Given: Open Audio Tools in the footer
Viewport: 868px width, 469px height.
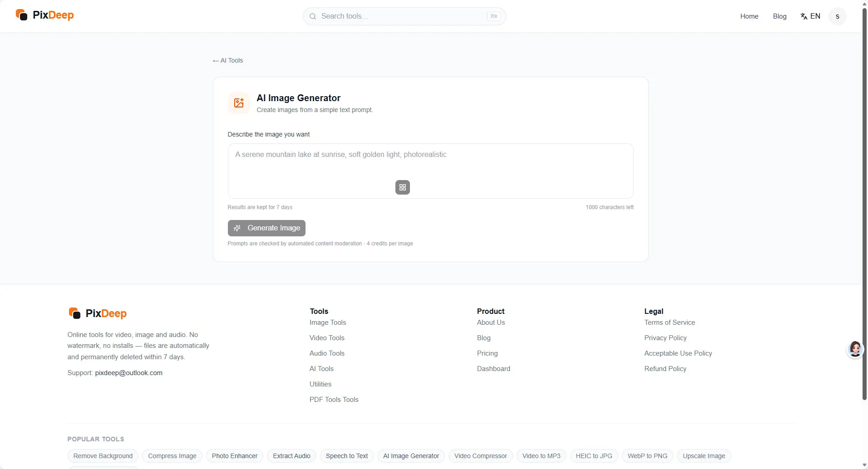Looking at the screenshot, I should [x=327, y=353].
